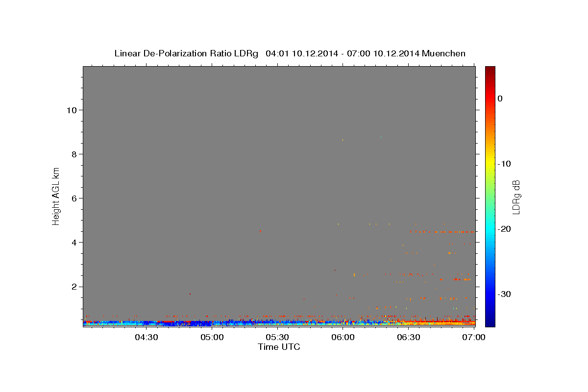The image size is (588, 392).
Task: Click the 05:00 time tick label
Action: (212, 337)
